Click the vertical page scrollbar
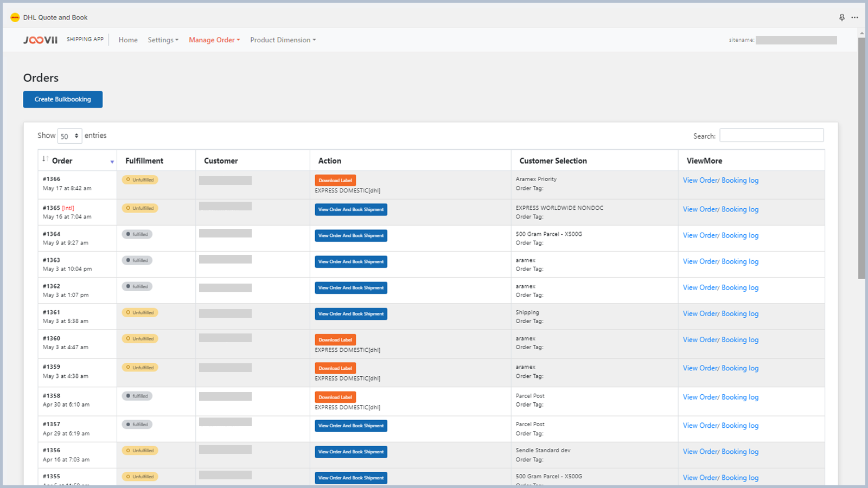 click(861, 157)
